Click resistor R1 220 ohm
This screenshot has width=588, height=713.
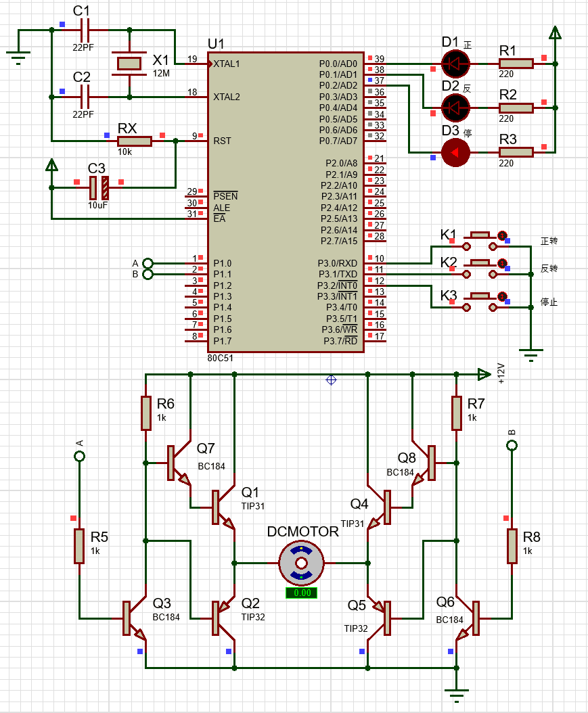coord(516,64)
